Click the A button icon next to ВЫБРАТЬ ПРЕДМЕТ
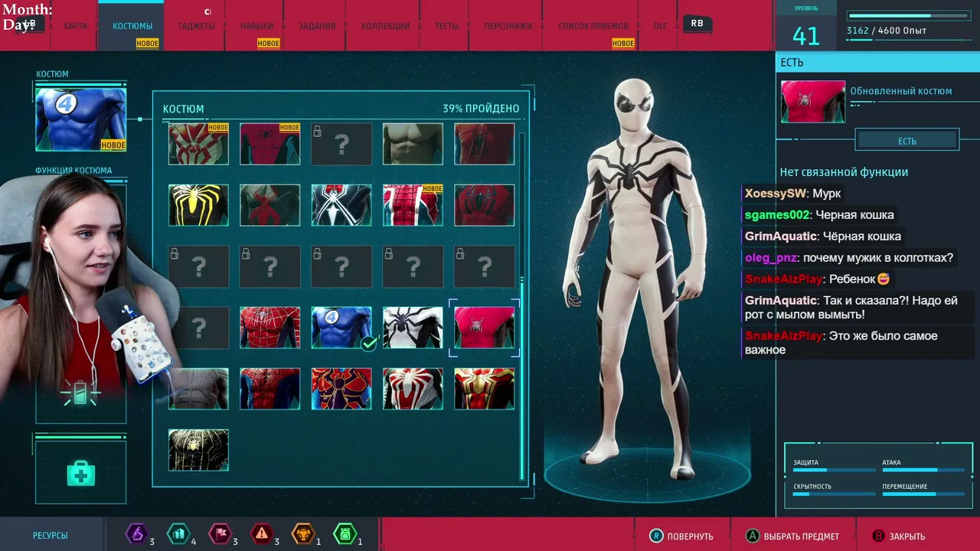Viewport: 980px width, 551px height. tap(753, 536)
